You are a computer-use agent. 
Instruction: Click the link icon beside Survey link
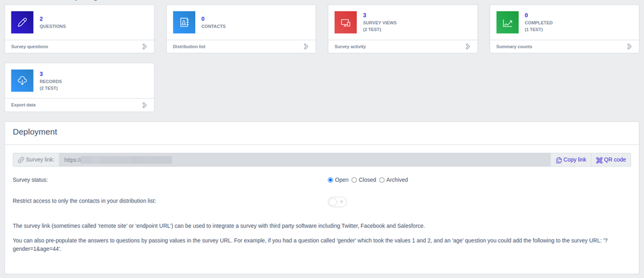point(22,160)
